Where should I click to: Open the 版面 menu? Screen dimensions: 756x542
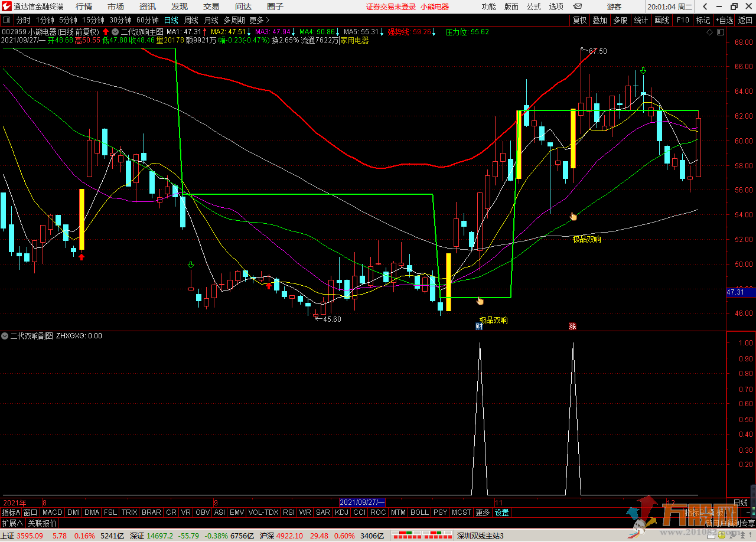511,6
